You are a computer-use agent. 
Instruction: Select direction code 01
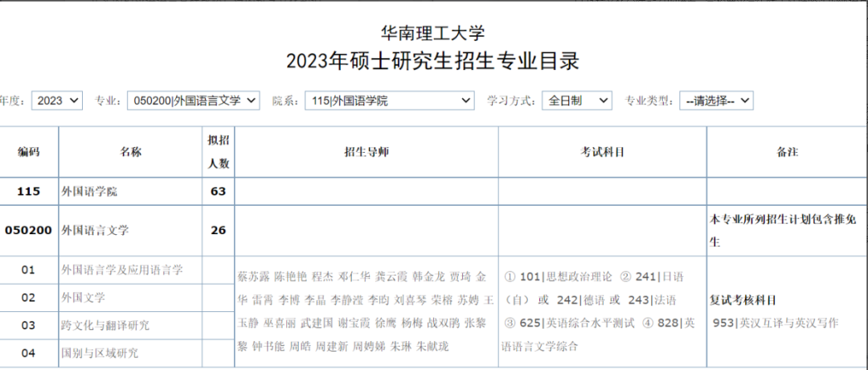pyautogui.click(x=28, y=270)
